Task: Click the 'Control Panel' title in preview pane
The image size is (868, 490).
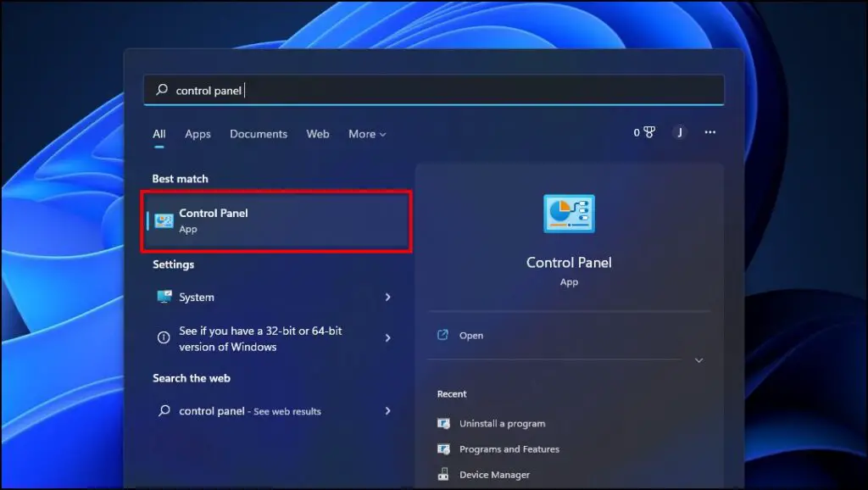Action: [569, 263]
